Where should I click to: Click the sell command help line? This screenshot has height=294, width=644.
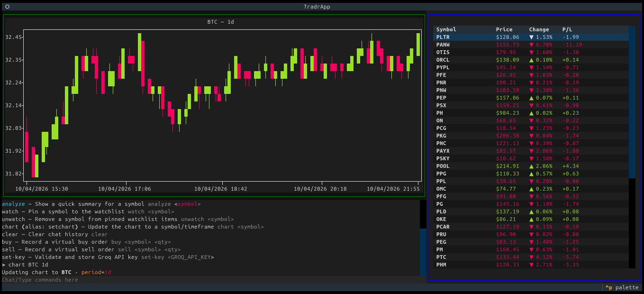pyautogui.click(x=91, y=249)
